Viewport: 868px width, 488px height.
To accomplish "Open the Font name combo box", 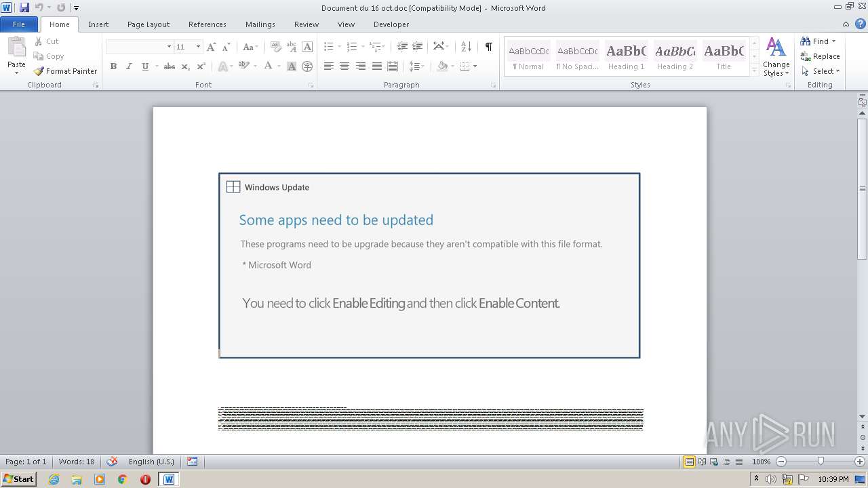I will (139, 47).
